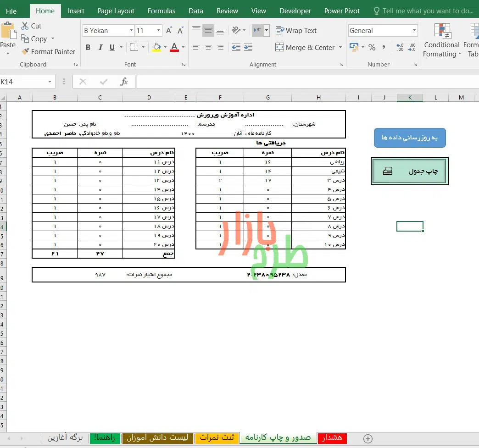Expand the General number format dropdown
Image resolution: width=479 pixels, height=448 pixels.
coord(414,31)
